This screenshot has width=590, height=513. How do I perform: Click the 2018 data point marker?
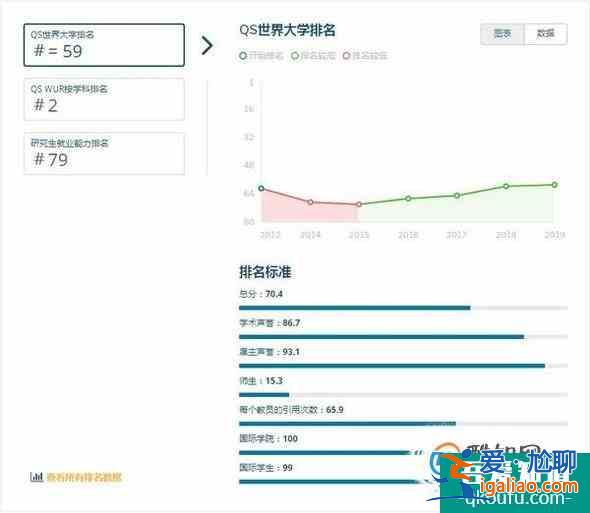(x=506, y=186)
